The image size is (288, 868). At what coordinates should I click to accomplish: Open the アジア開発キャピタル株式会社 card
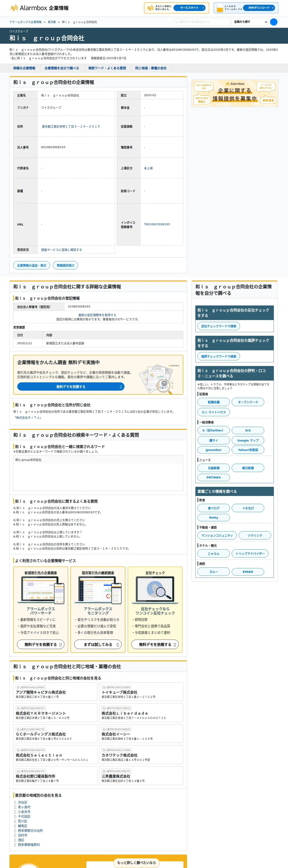coord(55,692)
